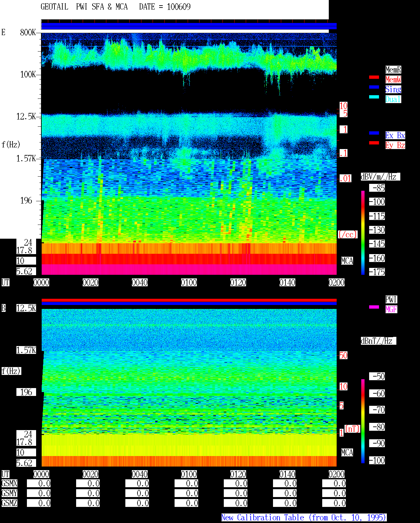Screen dimensions: 420x523
Task: Click the cyan Dual legend swatch
Action: [374, 97]
